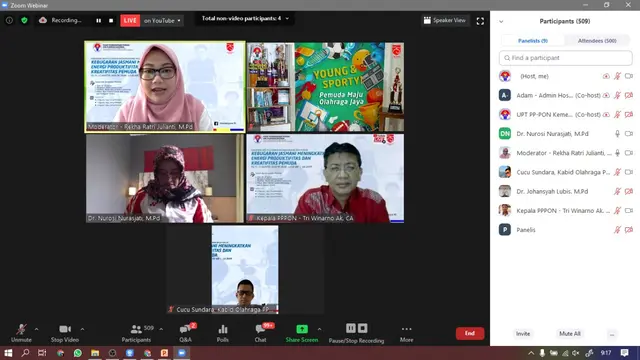This screenshot has height=360, width=640.
Task: Pause the cloud recording in top bar
Action: point(98,20)
